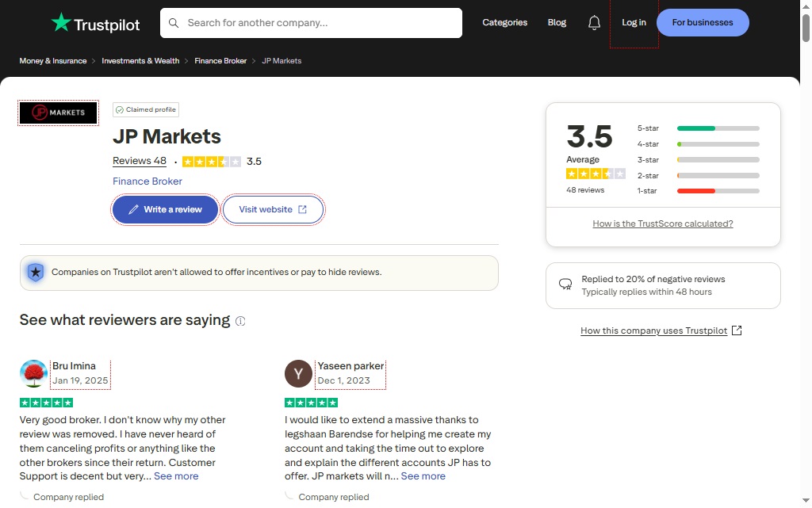
Task: Open 'How is the TrustScore calculated?' link
Action: pos(663,223)
